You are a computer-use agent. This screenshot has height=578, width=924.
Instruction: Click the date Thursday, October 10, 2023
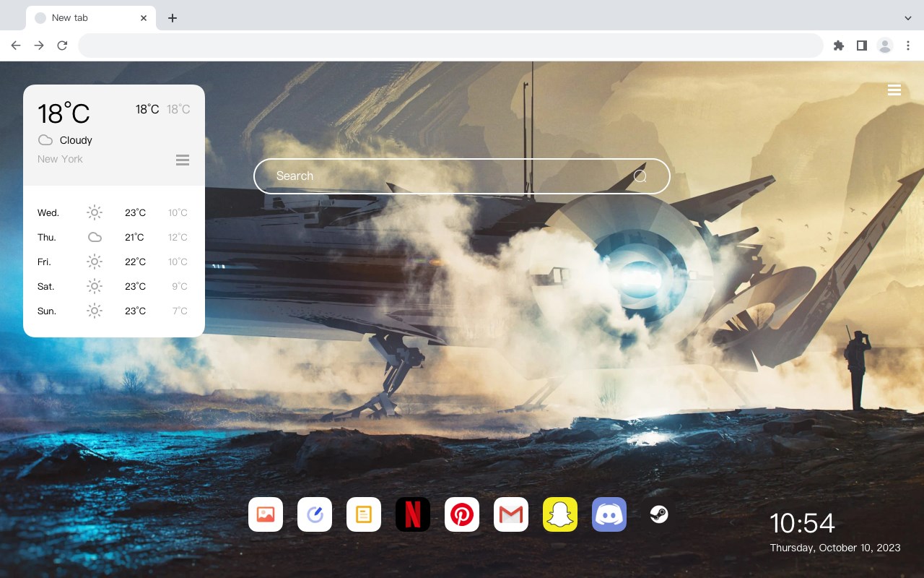(x=835, y=548)
